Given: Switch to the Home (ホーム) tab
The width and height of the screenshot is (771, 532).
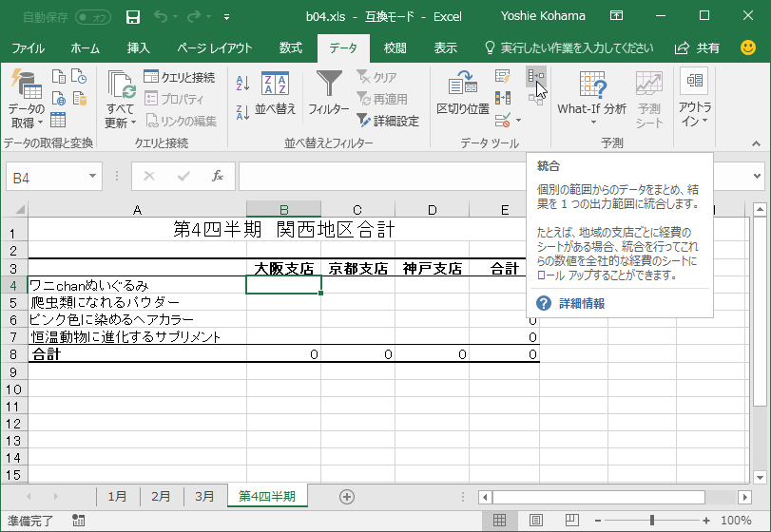Looking at the screenshot, I should click(85, 47).
